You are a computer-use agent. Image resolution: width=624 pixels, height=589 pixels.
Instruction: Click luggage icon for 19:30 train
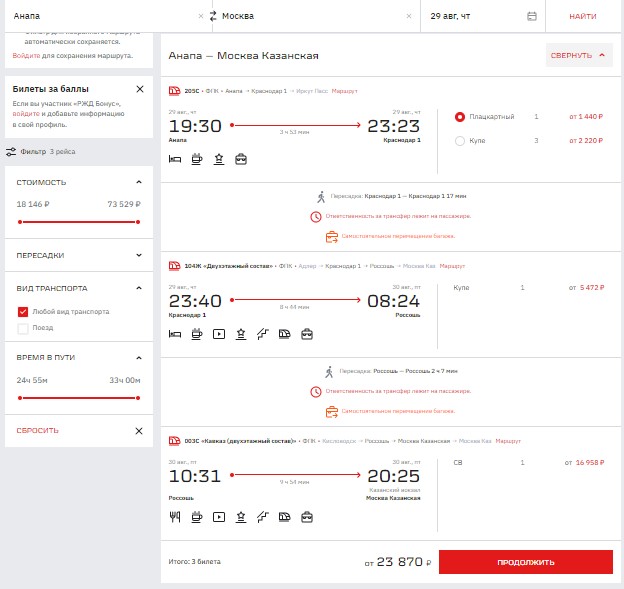241,159
